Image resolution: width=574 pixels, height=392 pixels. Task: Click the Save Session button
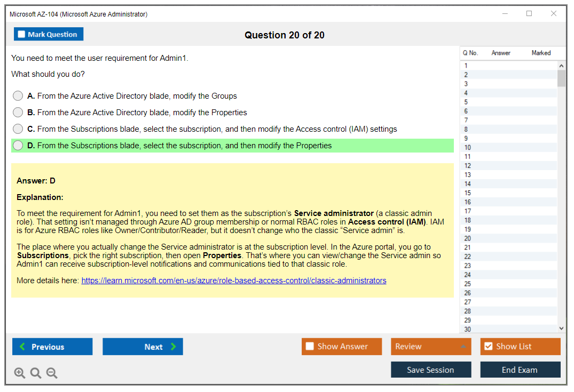[x=431, y=370]
